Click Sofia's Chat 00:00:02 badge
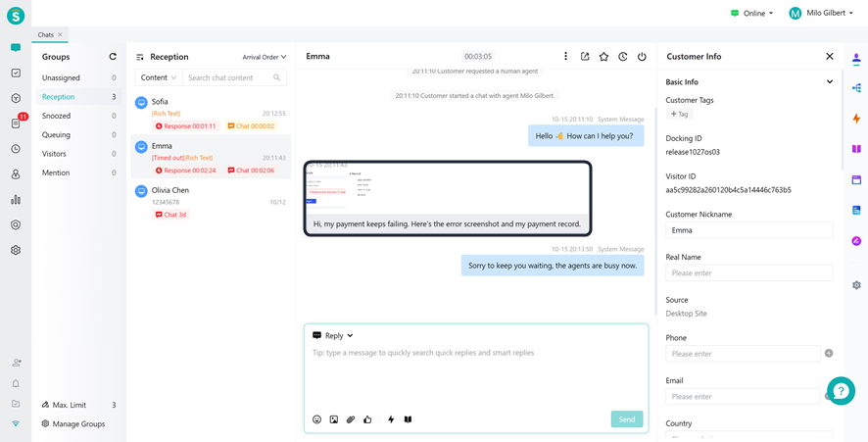Image resolution: width=868 pixels, height=442 pixels. [x=251, y=126]
